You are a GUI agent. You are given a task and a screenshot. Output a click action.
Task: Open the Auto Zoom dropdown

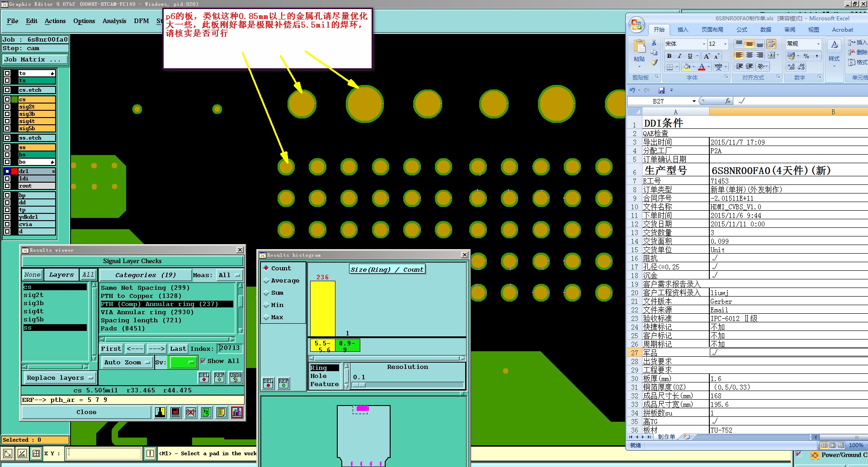click(127, 362)
